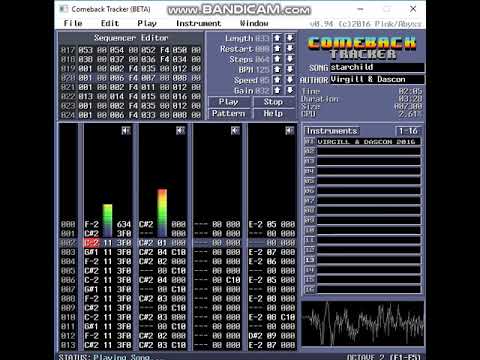This screenshot has width=480, height=360.
Task: Click C-2 note in pattern row 006
Action: point(92,280)
